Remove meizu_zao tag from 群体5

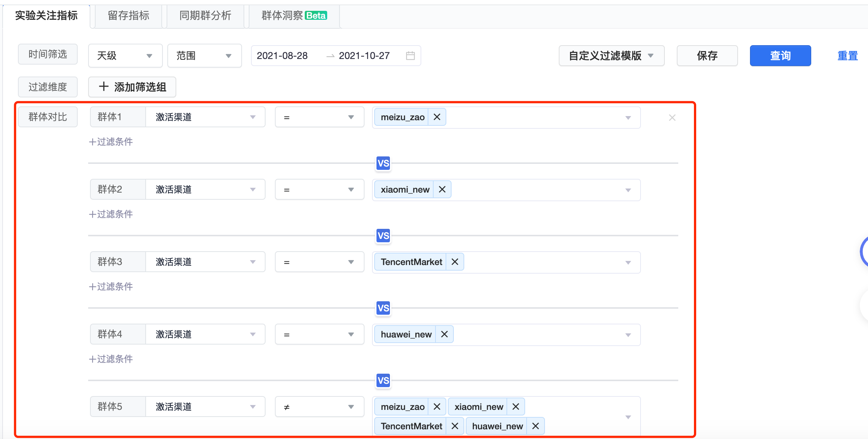[x=437, y=407]
